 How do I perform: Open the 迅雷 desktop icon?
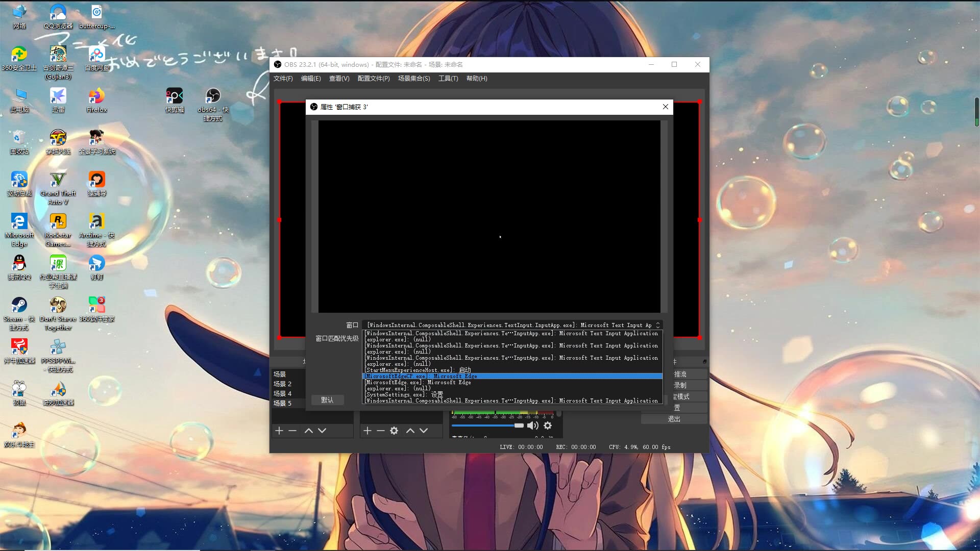pos(58,101)
